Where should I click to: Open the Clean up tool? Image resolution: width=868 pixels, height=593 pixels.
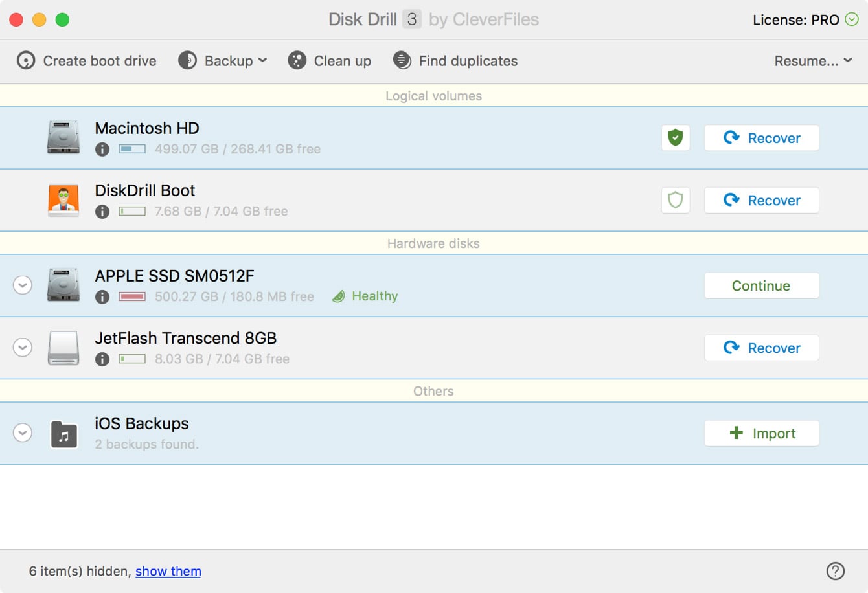point(330,60)
